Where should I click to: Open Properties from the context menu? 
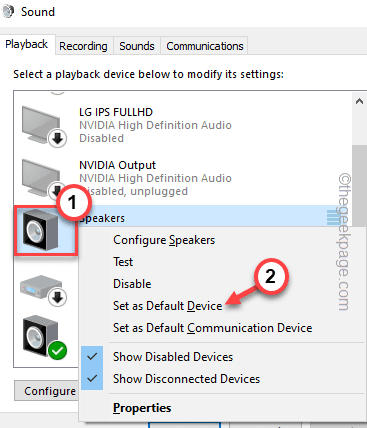(x=142, y=408)
